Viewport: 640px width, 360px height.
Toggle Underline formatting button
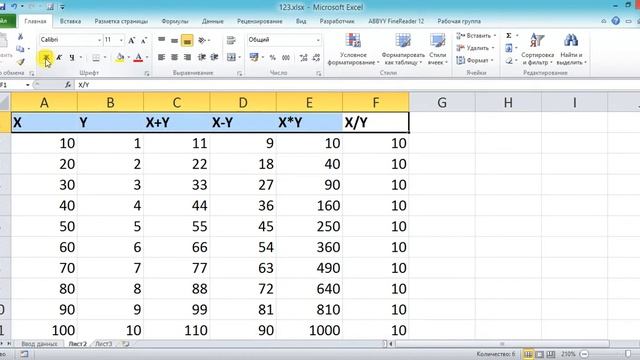coord(72,58)
